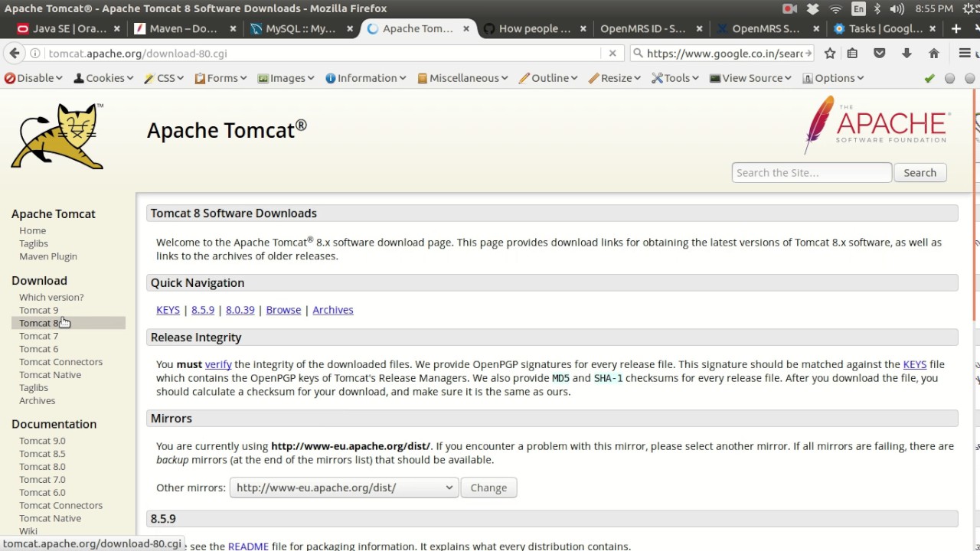Screen dimensions: 980x551
Task: Open the keyboard layout En indicator
Action: (x=858, y=8)
